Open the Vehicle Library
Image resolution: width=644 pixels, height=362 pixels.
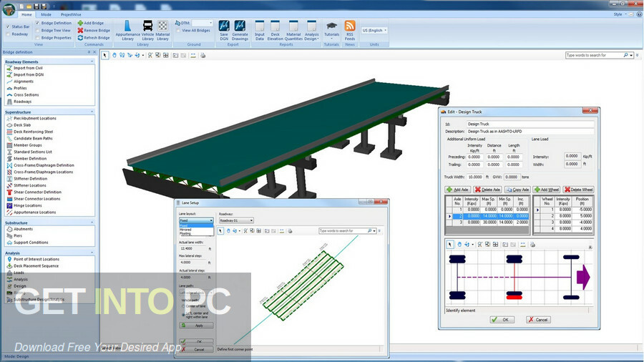[147, 30]
